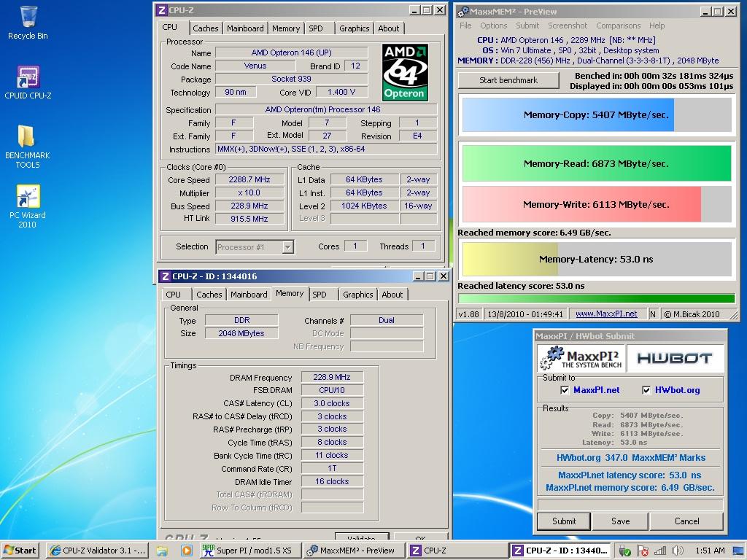Open the MaxxMEM² Options menu
Screen dimensions: 747x560
coord(494,26)
